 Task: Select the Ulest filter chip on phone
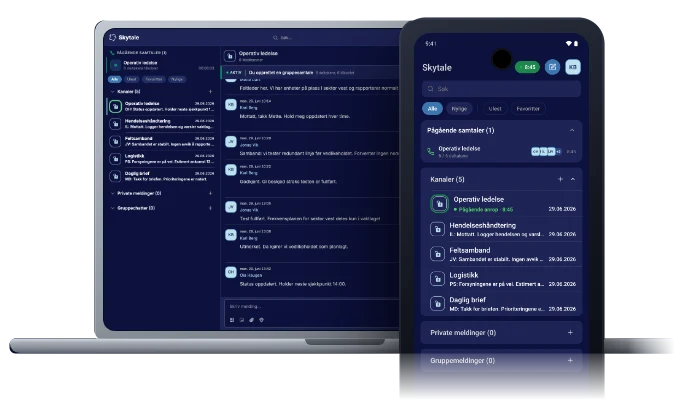pyautogui.click(x=495, y=109)
